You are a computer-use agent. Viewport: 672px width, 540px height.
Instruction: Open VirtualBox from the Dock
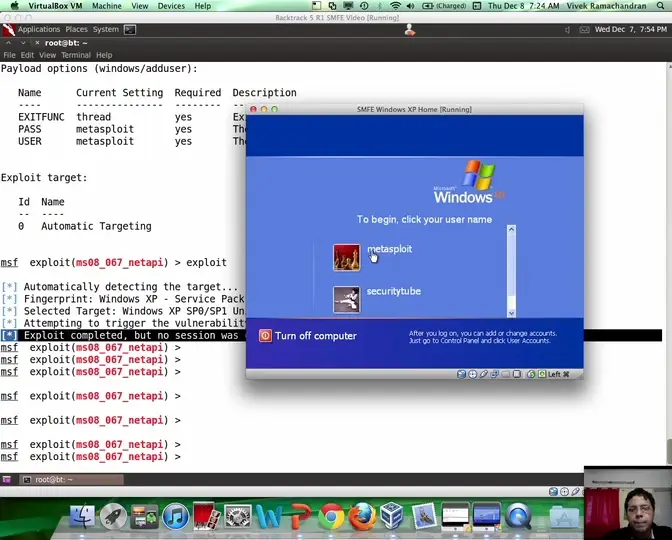click(x=393, y=516)
